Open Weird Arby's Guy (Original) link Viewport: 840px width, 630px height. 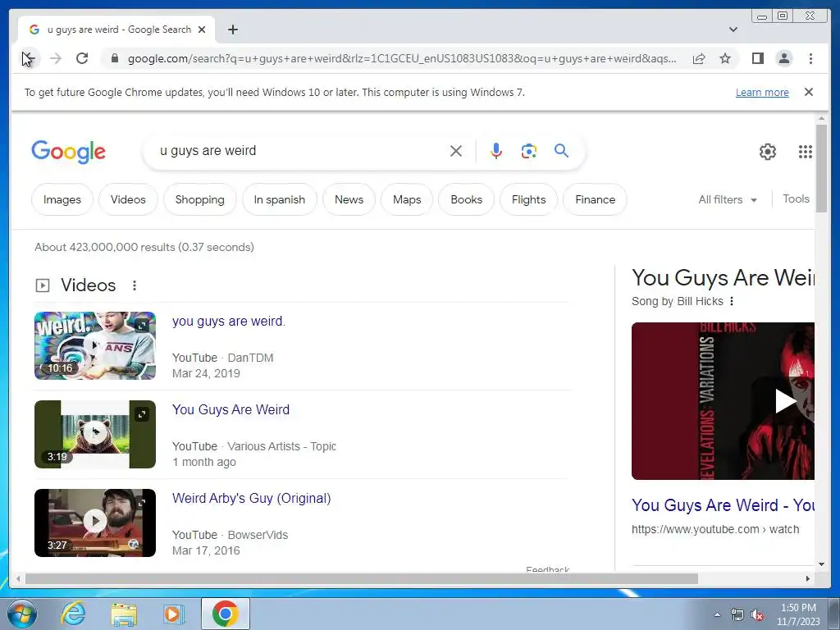coord(252,498)
